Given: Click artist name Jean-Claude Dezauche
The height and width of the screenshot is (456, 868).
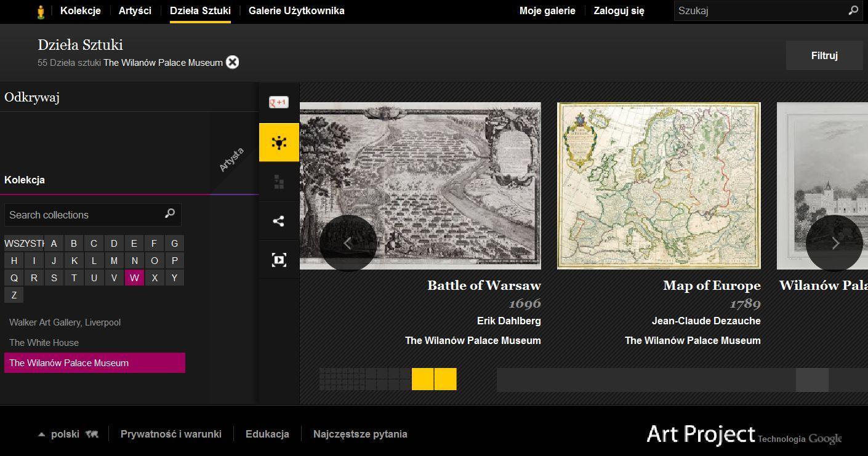Looking at the screenshot, I should [x=706, y=321].
